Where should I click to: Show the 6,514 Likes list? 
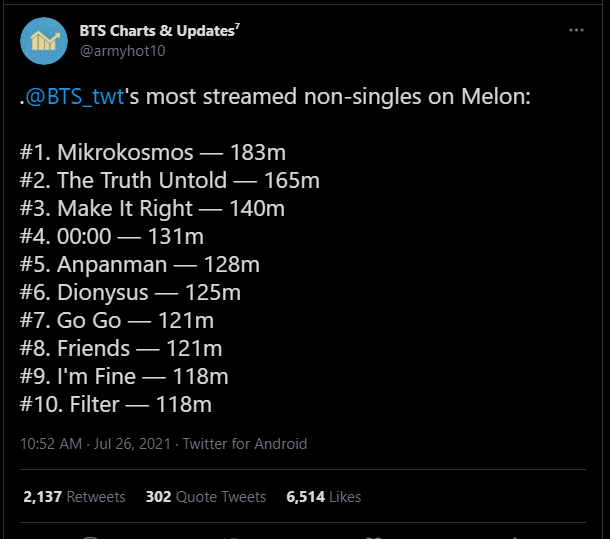click(x=323, y=496)
